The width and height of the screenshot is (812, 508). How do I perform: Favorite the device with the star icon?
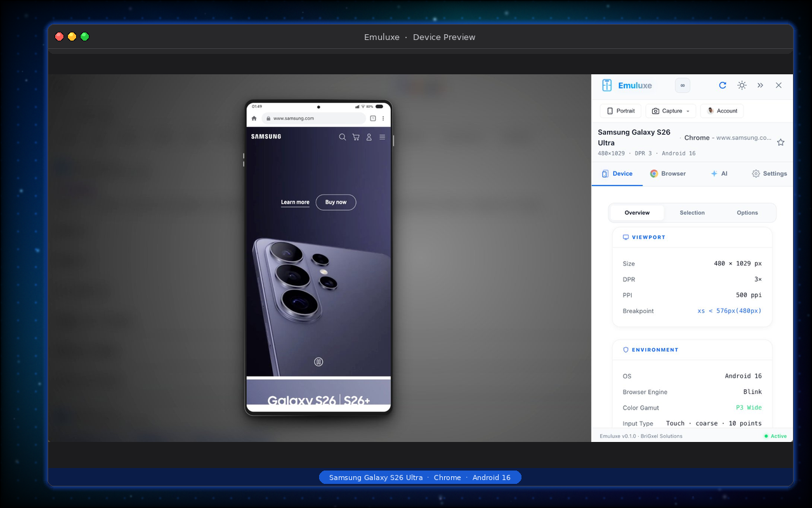click(781, 142)
